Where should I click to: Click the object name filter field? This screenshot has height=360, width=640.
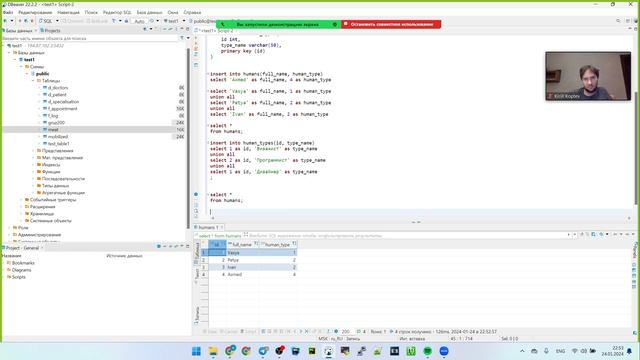pyautogui.click(x=90, y=38)
